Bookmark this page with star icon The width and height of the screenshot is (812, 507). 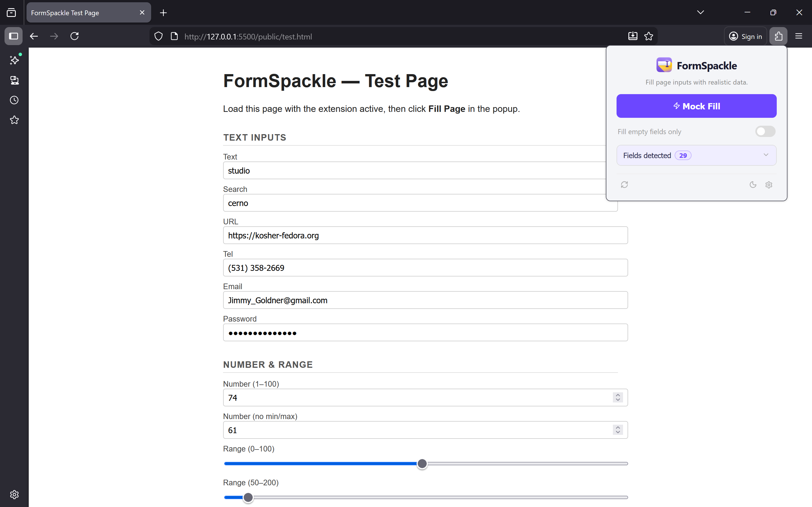click(649, 36)
